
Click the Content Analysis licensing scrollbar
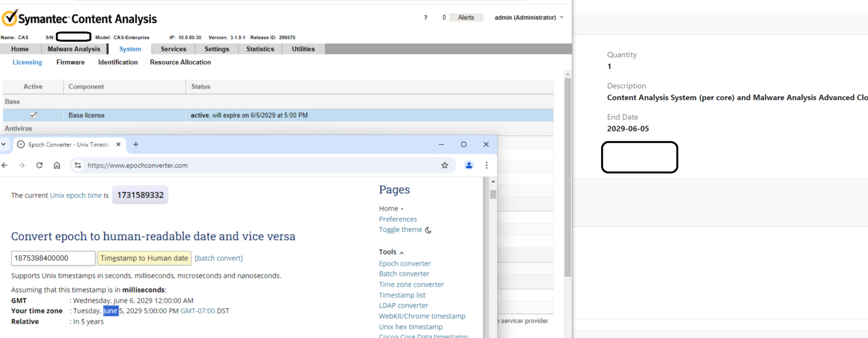(567, 178)
